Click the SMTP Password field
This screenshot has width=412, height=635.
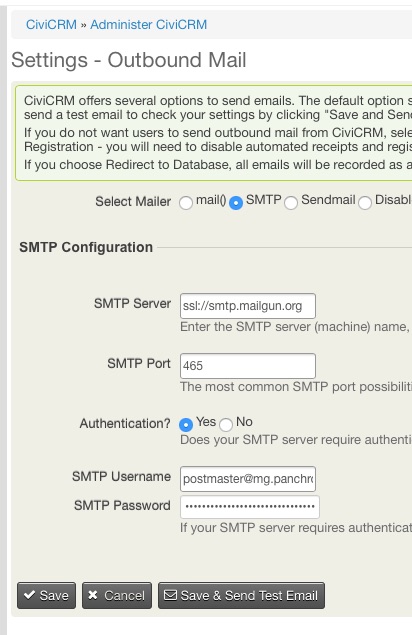[250, 507]
